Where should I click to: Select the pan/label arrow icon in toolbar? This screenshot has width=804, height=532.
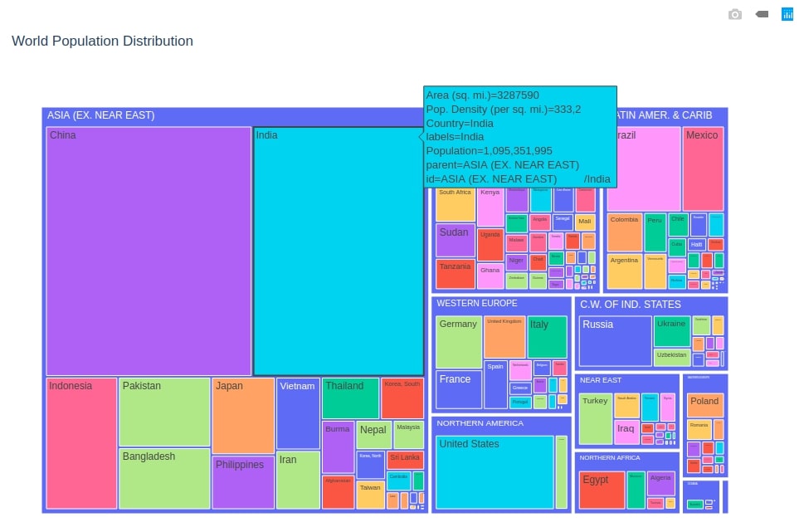[761, 14]
